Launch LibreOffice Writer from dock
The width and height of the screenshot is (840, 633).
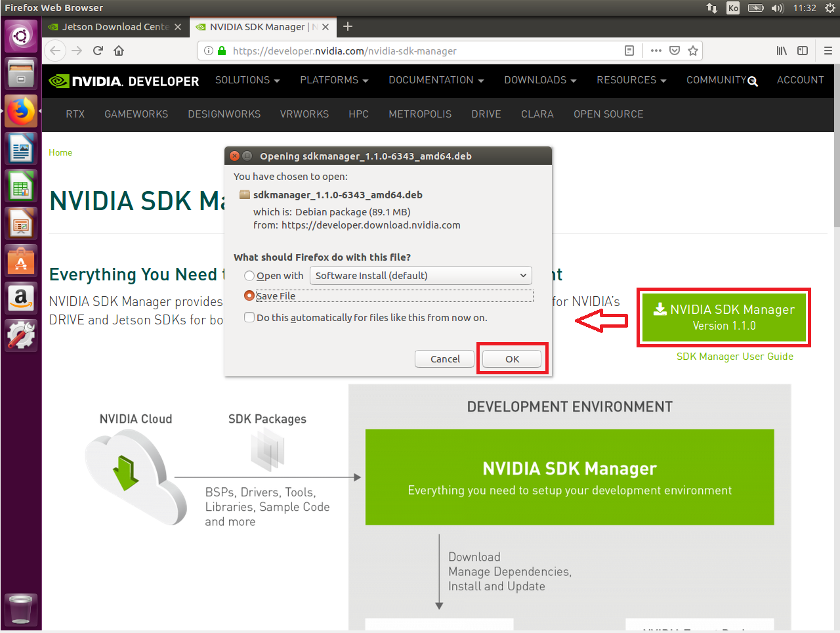coord(21,148)
